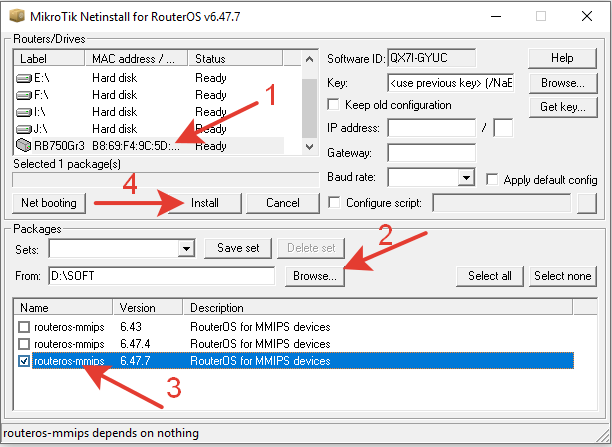The image size is (612, 447).
Task: Click Ready status of the F:\ drive
Action: pyautogui.click(x=211, y=95)
